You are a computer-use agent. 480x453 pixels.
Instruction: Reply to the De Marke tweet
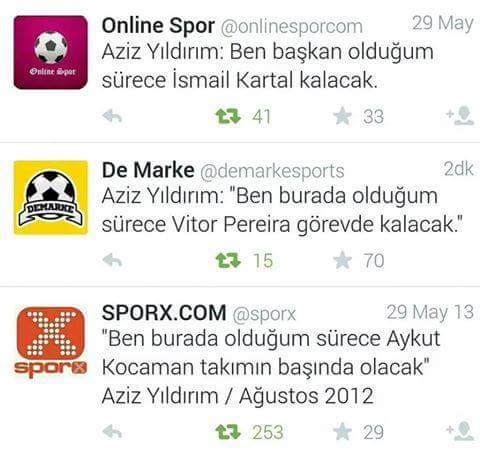pyautogui.click(x=112, y=260)
